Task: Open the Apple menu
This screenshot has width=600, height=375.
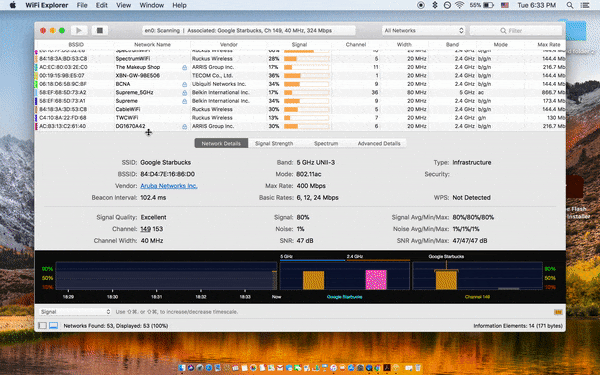Action: (x=13, y=5)
